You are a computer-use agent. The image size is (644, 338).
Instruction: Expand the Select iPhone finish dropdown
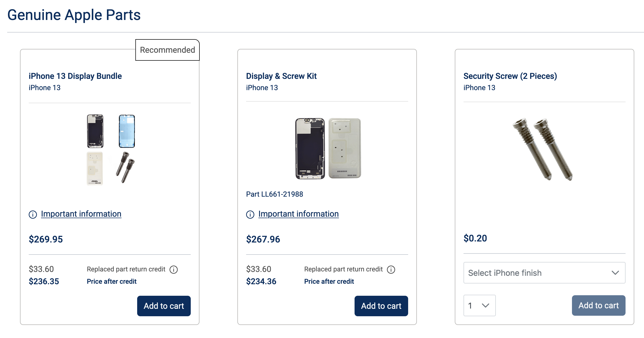tap(544, 273)
